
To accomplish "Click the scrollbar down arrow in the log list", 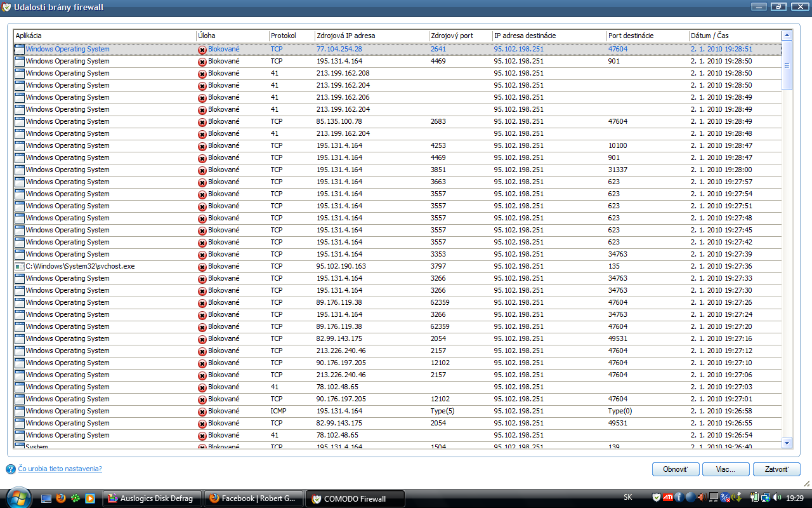I will [x=787, y=443].
